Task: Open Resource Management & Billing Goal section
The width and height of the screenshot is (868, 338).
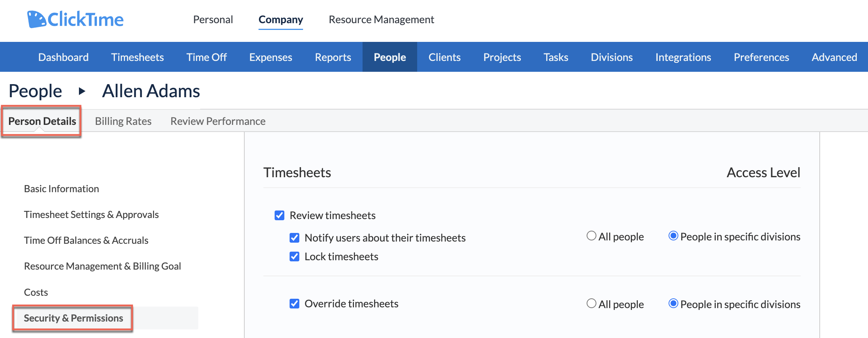Action: coord(103,266)
